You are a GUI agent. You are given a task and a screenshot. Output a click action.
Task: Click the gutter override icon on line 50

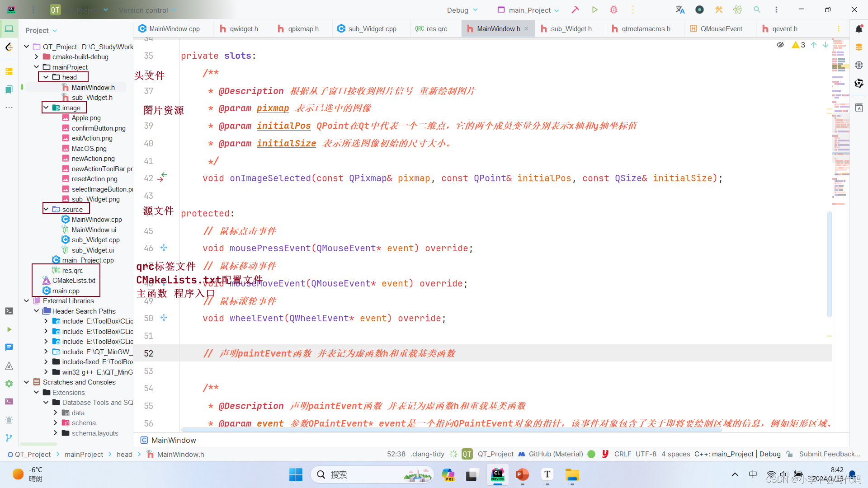coord(164,318)
